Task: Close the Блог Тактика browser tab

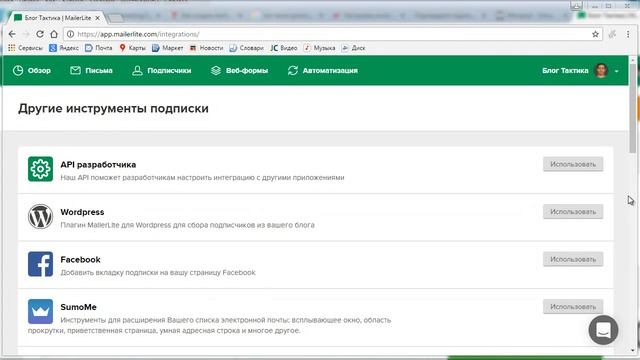Action: 98,18
